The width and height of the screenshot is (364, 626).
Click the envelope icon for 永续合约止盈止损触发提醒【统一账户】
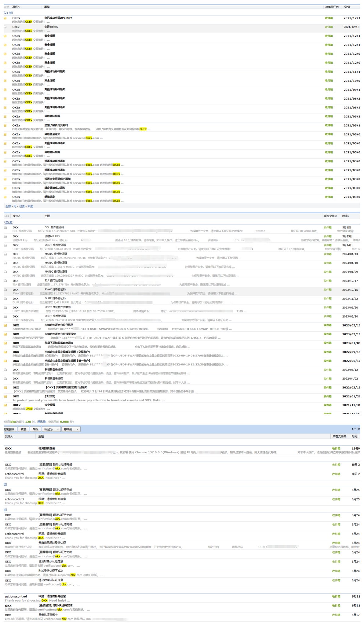[5, 361]
